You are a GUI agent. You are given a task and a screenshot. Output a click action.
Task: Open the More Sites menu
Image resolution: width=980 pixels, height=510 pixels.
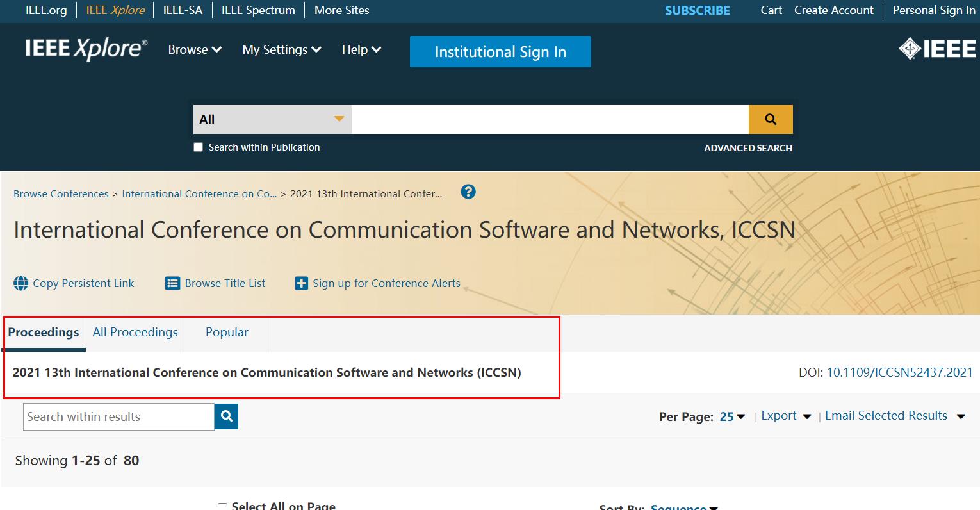[x=341, y=10]
